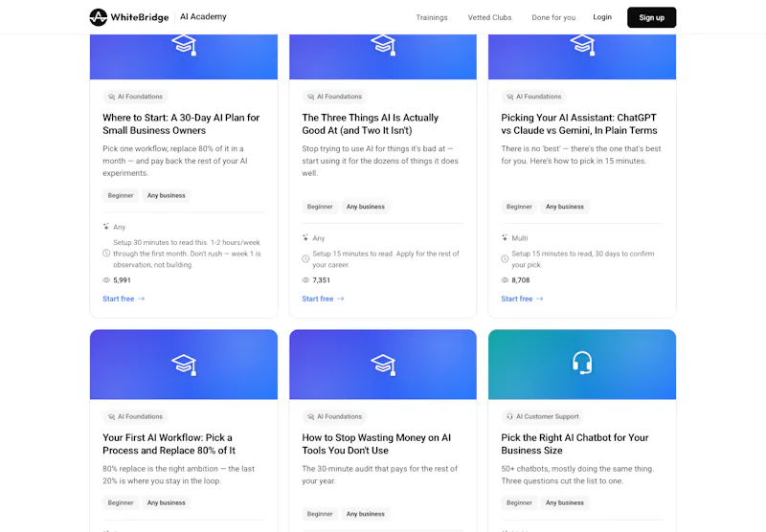Click the graduation cap icon on the Three Things AI card
Viewport: 766px width, 532px height.
coord(383,45)
